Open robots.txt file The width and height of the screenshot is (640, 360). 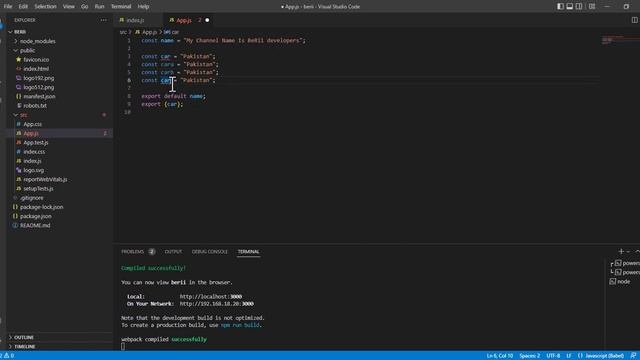pyautogui.click(x=35, y=106)
